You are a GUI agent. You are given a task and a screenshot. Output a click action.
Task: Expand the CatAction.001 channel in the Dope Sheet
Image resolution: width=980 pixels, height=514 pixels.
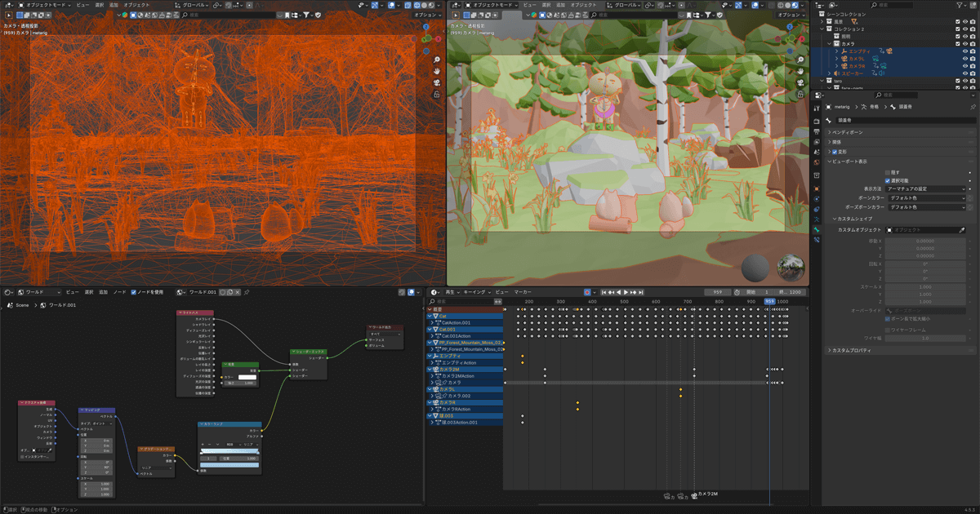pos(432,322)
